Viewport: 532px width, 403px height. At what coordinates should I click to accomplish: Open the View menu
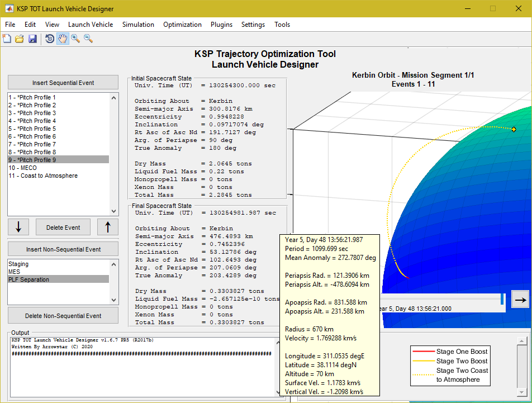(52, 25)
